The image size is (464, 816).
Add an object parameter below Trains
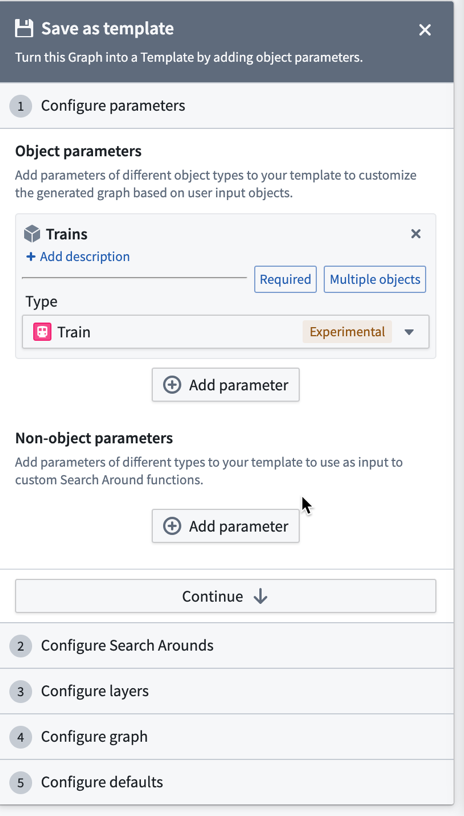pos(226,385)
